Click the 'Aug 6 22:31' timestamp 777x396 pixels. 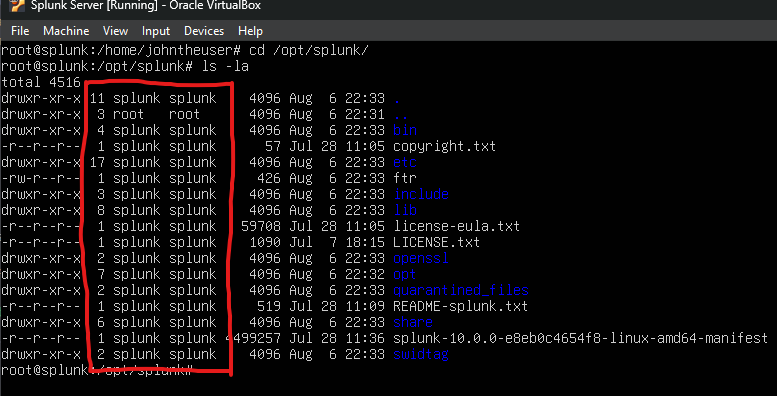tap(336, 114)
